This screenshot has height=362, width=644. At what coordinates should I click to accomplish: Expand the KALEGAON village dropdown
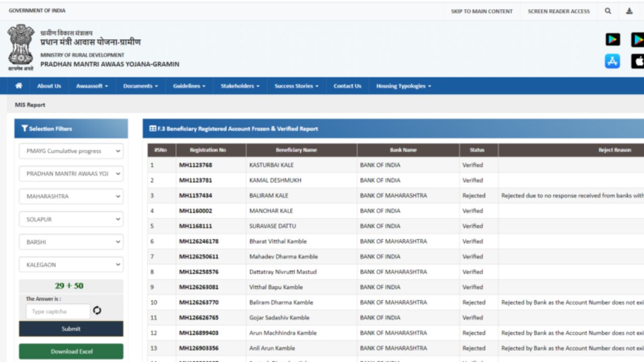pyautogui.click(x=70, y=264)
